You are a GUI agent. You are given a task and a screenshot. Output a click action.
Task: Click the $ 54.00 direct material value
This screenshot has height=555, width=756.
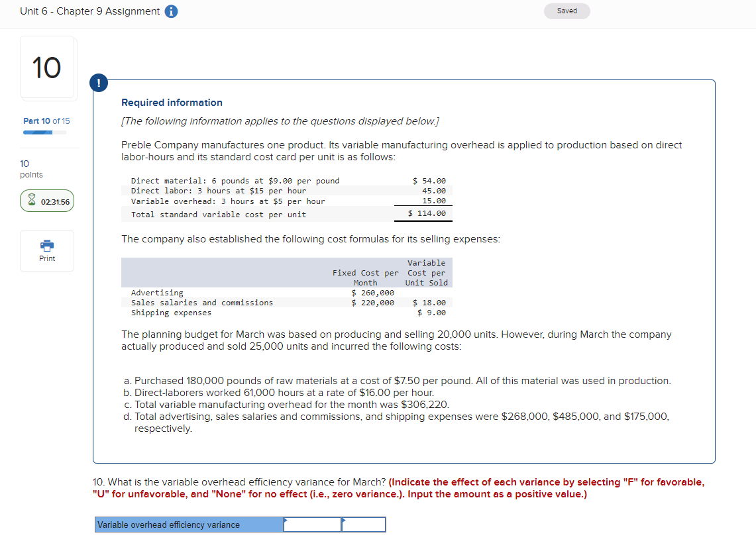(x=429, y=181)
